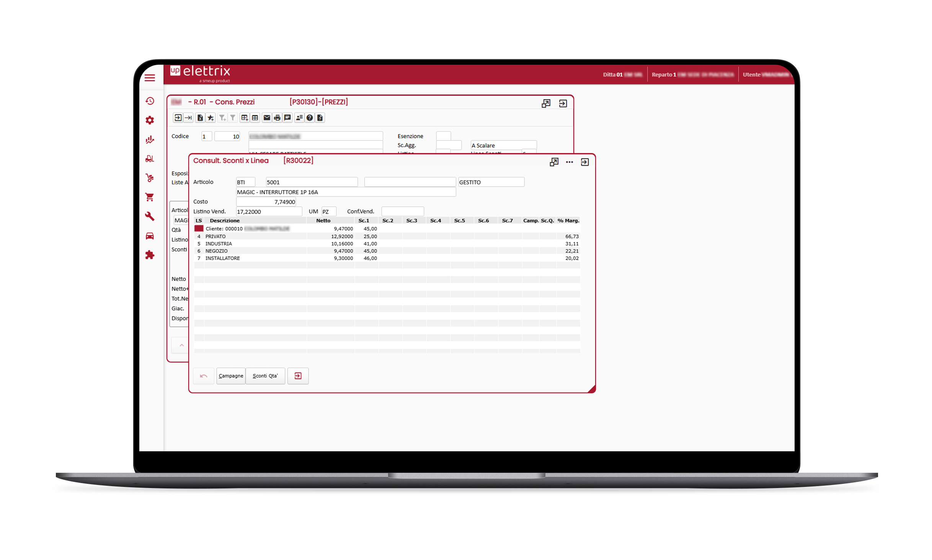Click the undo arrow button in dialog
This screenshot has width=932, height=560.
tap(204, 376)
